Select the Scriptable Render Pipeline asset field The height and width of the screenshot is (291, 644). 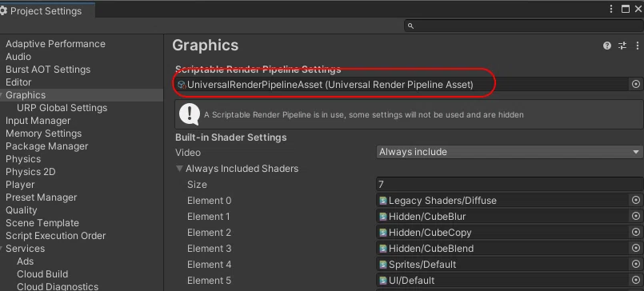click(402, 84)
